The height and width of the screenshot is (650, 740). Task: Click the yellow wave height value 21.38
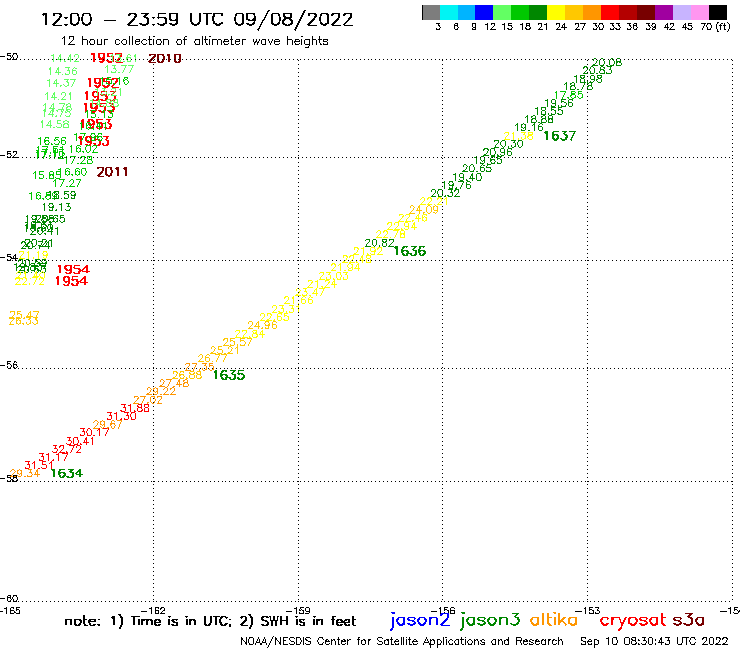click(519, 136)
